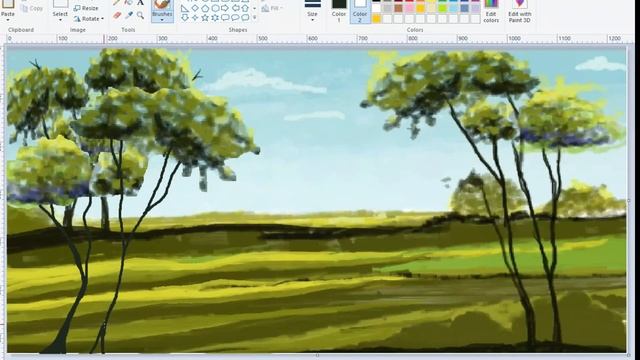Click the Resize button
The image size is (640, 360).
point(86,8)
